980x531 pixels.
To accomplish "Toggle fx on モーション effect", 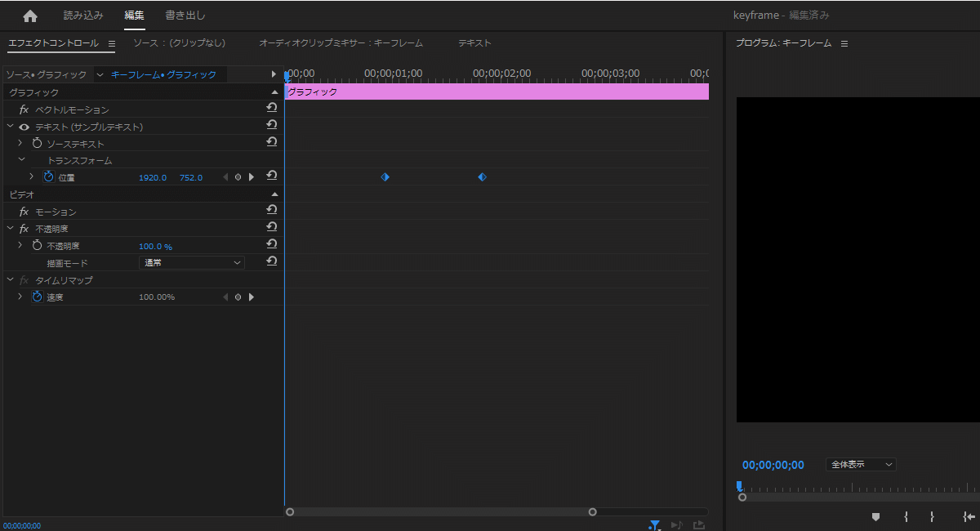I will coord(24,212).
